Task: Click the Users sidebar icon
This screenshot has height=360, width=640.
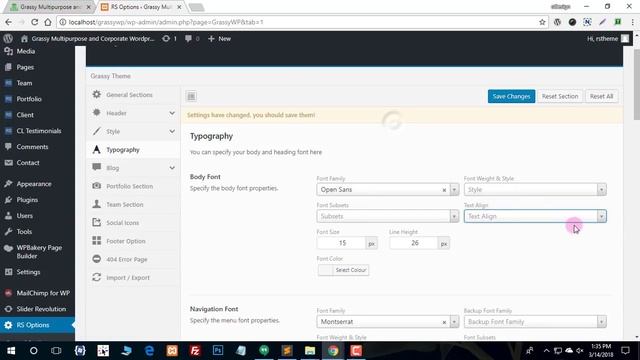Action: click(x=8, y=216)
